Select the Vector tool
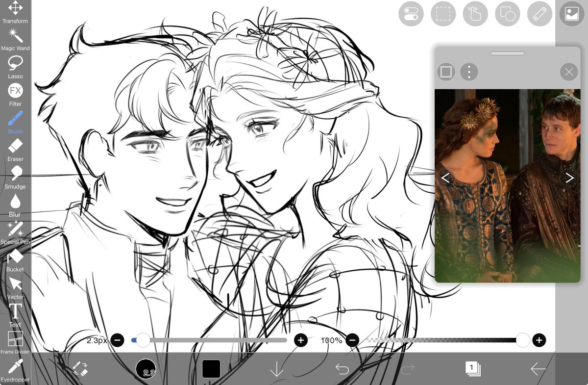Viewport: 588px width, 385px height. (15, 288)
